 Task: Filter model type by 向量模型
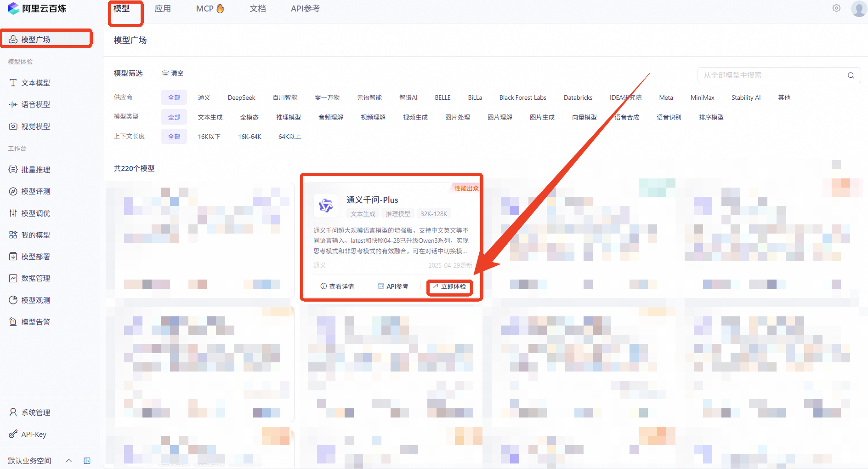[x=584, y=117]
